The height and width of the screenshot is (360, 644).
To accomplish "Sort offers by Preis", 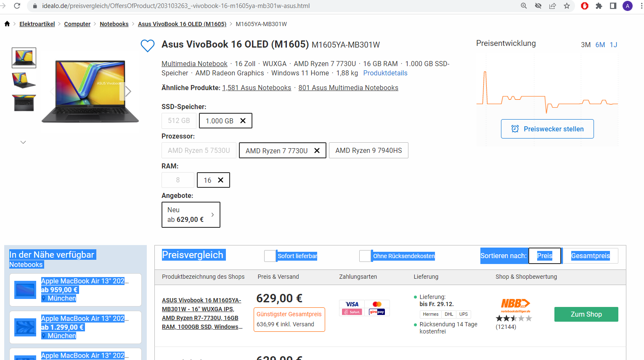I will 545,256.
